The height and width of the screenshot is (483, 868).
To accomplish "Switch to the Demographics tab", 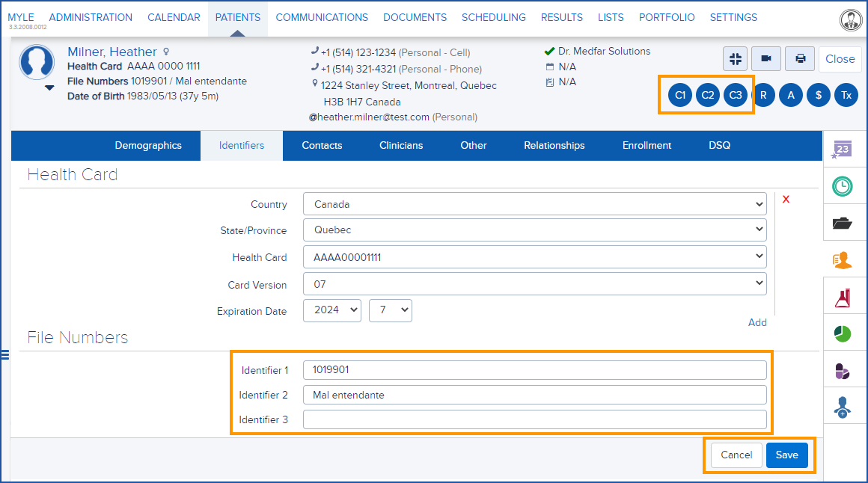I will coord(147,145).
